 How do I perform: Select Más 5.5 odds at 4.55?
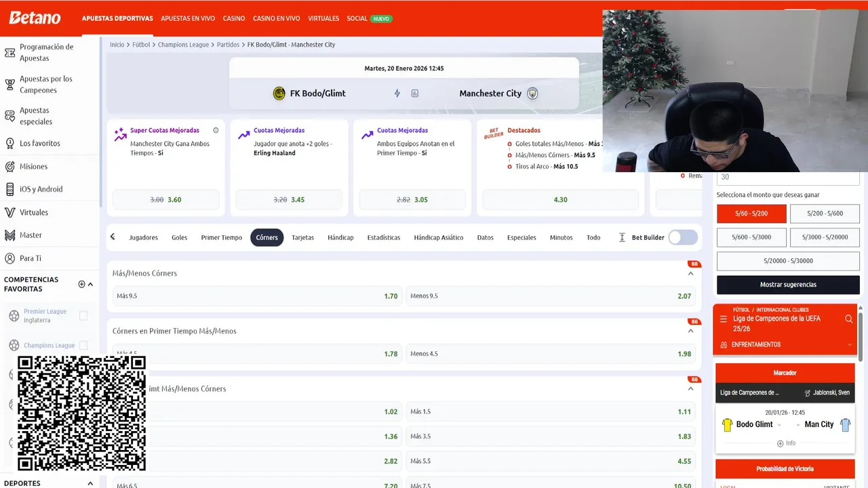tap(551, 461)
